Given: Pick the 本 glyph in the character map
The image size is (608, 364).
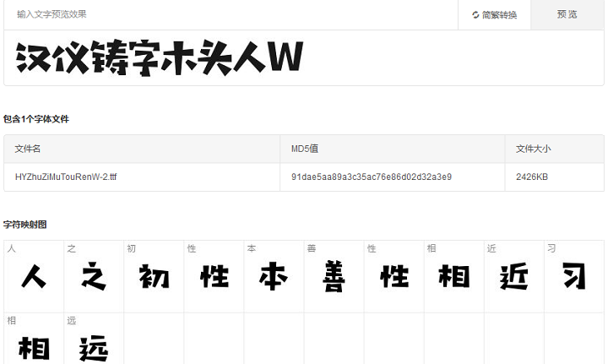Looking at the screenshot, I should click(x=274, y=277).
